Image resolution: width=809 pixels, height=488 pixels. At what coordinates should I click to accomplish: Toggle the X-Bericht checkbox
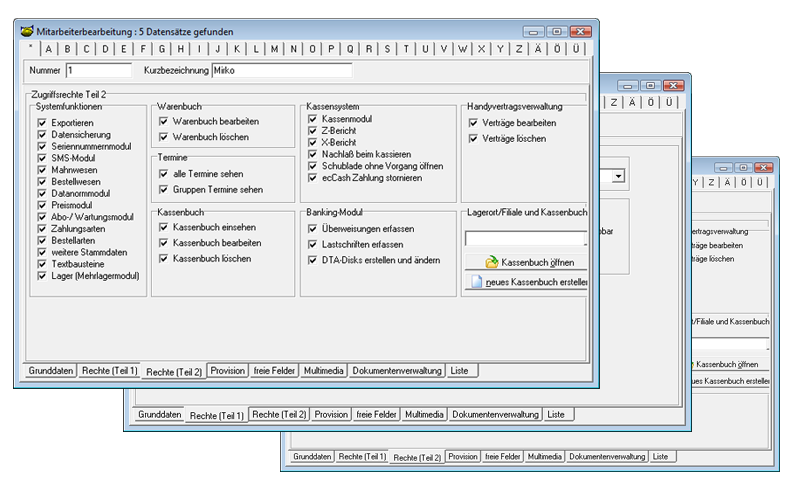312,142
